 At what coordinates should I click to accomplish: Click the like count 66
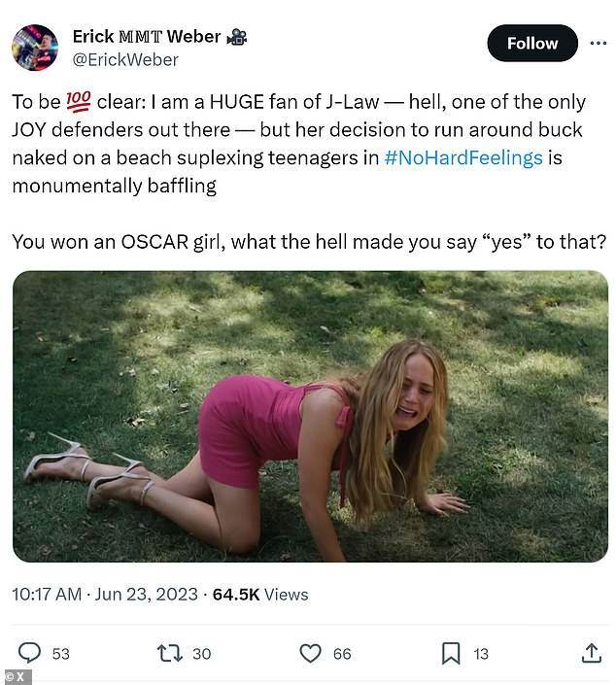pyautogui.click(x=342, y=654)
